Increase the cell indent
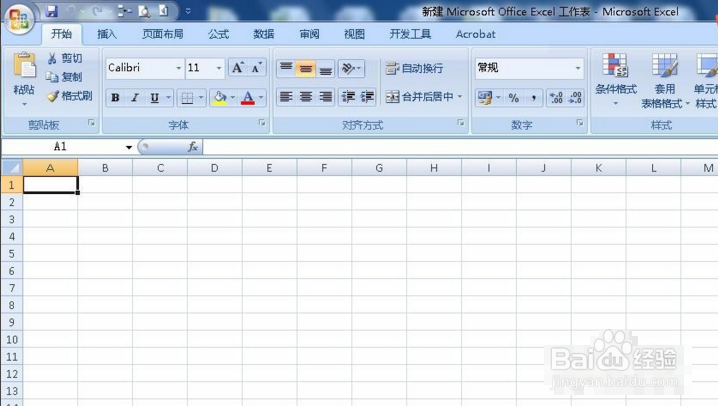Image resolution: width=718 pixels, height=406 pixels. tap(367, 97)
